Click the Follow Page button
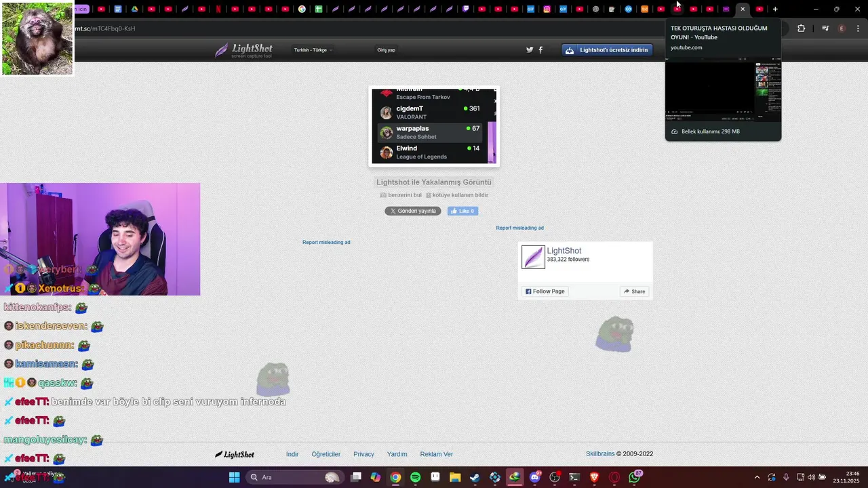The width and height of the screenshot is (868, 488). coord(545,291)
